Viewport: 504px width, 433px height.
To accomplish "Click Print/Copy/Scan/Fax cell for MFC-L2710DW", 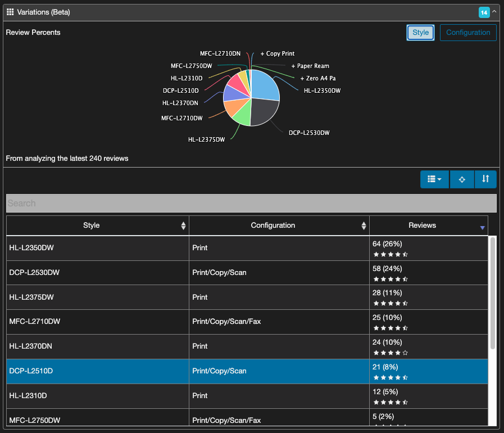I will 279,322.
